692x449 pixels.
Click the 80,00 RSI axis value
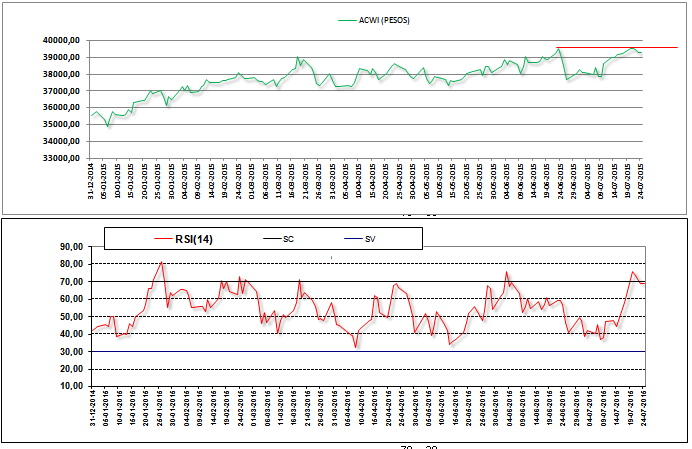[x=71, y=264]
